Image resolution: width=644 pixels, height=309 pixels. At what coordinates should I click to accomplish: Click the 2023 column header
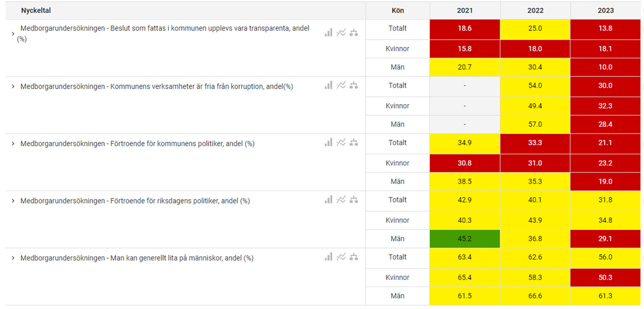[605, 10]
